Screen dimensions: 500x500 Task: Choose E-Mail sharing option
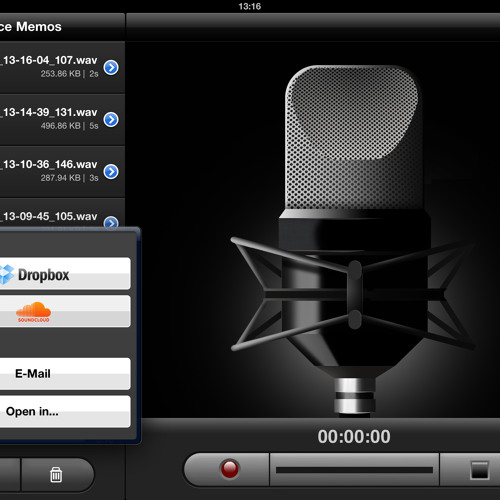coord(65,374)
